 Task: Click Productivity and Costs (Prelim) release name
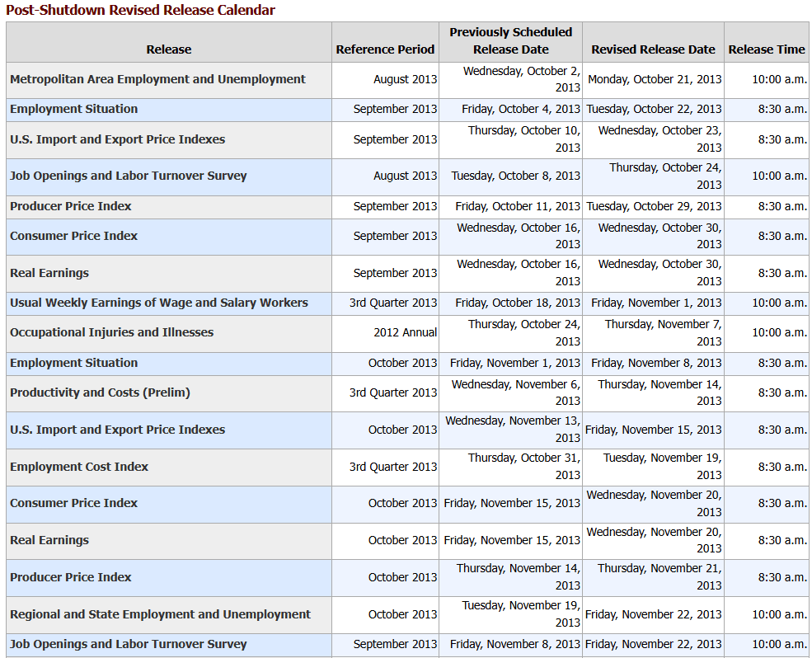pyautogui.click(x=100, y=392)
